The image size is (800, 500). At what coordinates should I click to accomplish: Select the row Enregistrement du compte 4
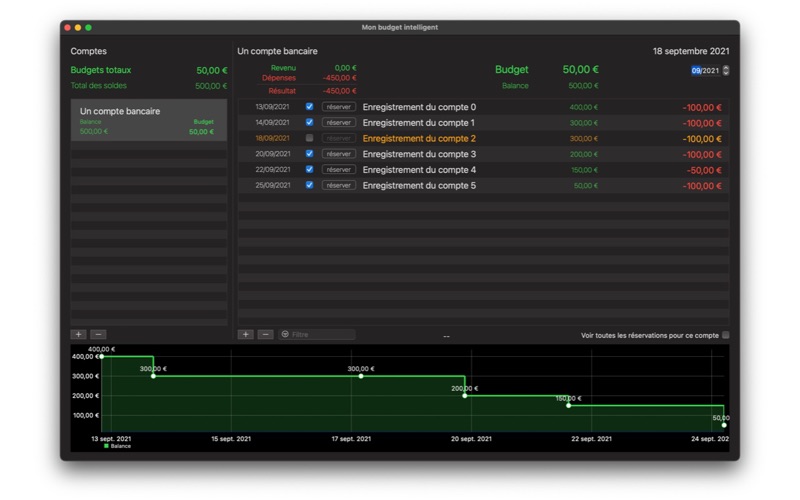click(483, 170)
